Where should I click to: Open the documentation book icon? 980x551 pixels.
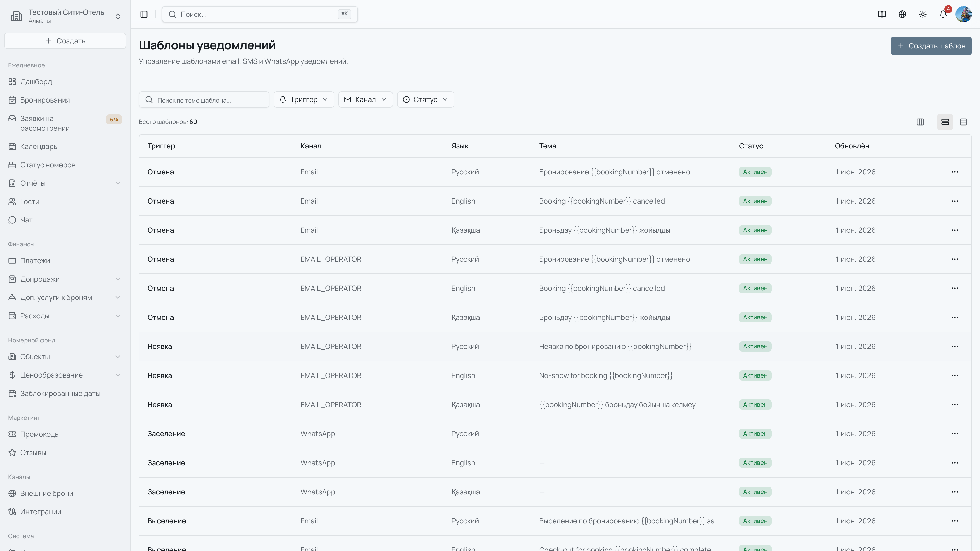point(882,14)
